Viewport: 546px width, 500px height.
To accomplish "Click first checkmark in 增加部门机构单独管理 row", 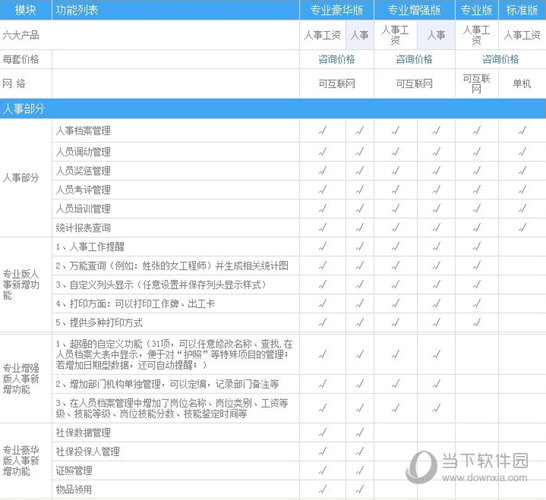I will coord(322,384).
